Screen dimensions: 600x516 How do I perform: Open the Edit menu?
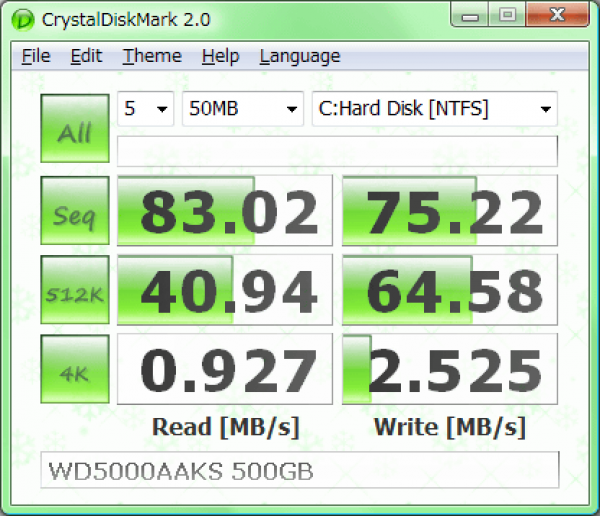click(86, 56)
